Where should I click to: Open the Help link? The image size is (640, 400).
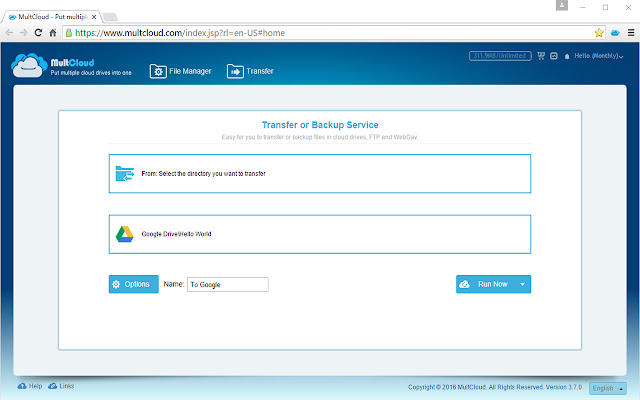tap(30, 386)
